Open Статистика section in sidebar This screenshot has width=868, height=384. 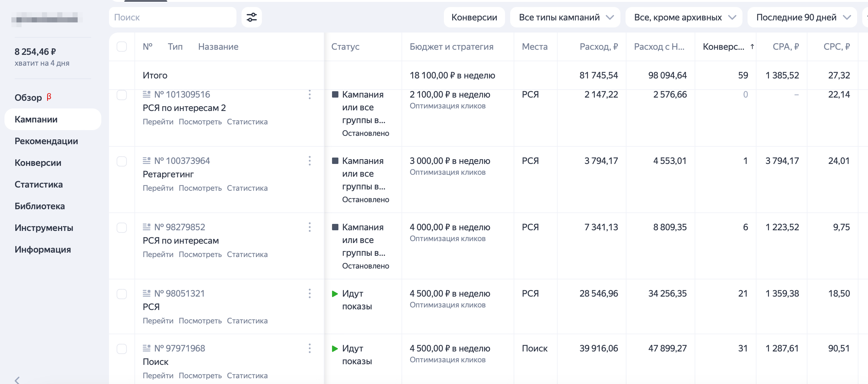click(39, 184)
